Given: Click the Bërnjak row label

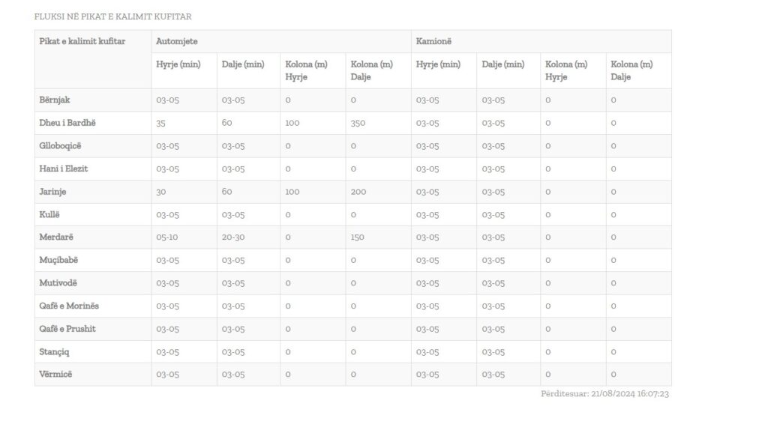Looking at the screenshot, I should tap(54, 100).
